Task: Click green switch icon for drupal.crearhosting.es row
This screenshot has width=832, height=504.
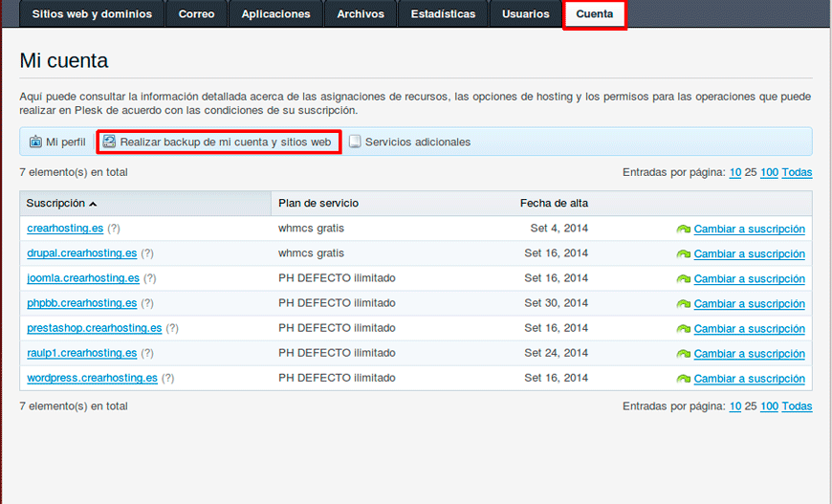Action: pos(683,254)
